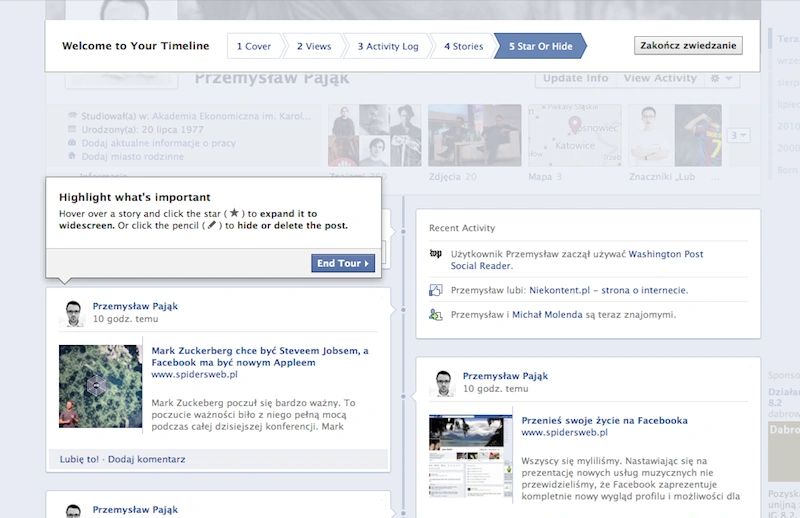Click the Przemysław Pająk name in the Zuckerberg post
Viewport: 800px width, 518px height.
click(135, 306)
